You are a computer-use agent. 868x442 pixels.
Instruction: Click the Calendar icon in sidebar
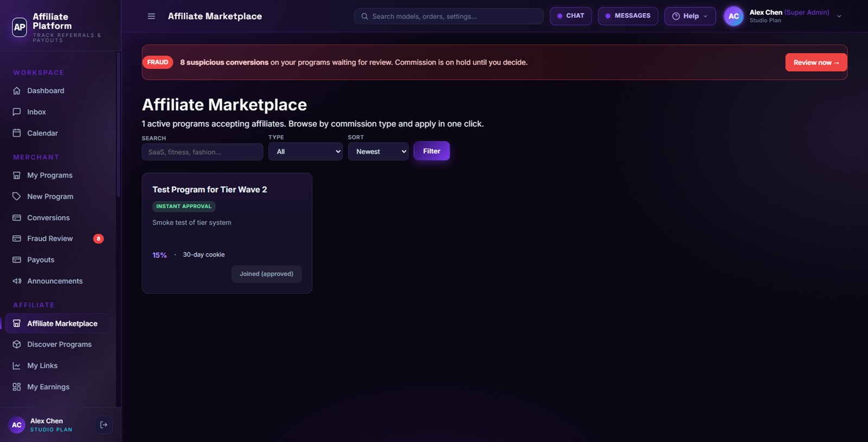click(x=17, y=133)
